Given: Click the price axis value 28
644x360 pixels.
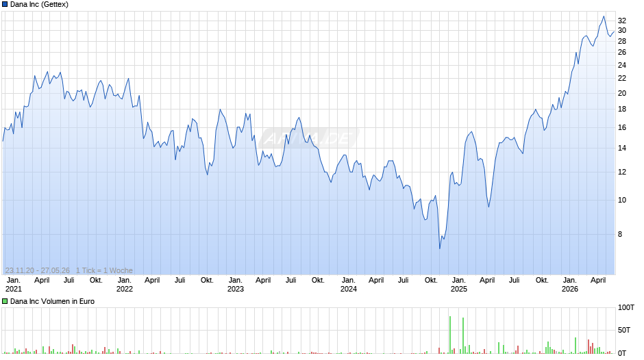Looking at the screenshot, I should tap(622, 41).
